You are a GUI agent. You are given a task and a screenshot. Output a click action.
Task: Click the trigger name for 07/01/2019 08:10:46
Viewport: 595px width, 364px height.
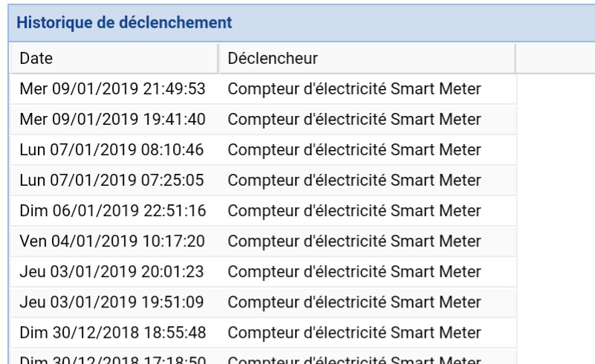click(354, 150)
